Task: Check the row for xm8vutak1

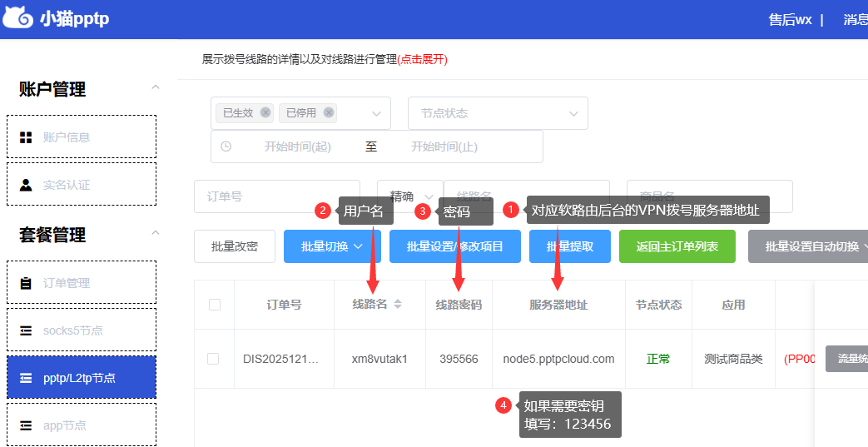Action: point(213,359)
